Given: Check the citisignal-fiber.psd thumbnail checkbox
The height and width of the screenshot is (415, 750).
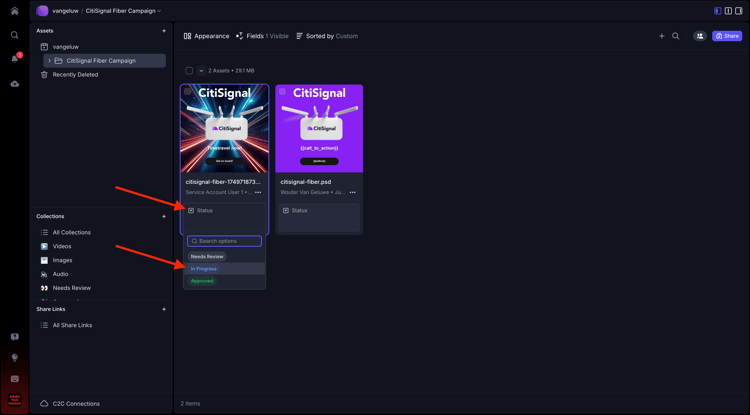Looking at the screenshot, I should [282, 91].
